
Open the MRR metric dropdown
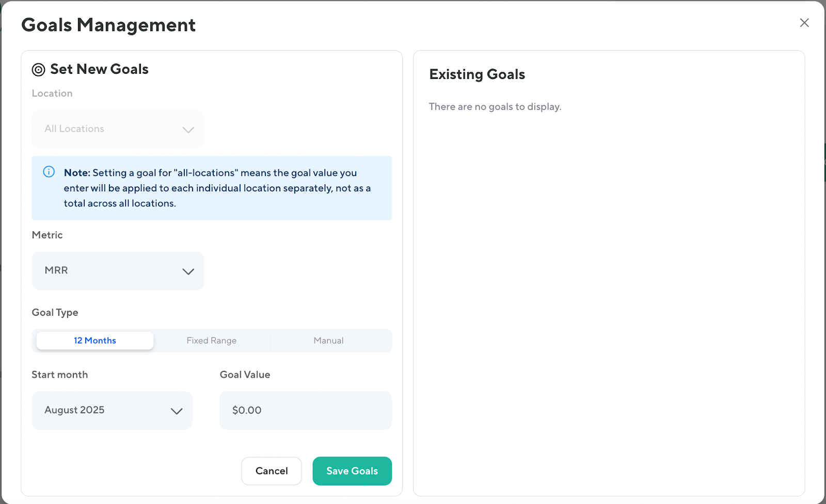(117, 271)
